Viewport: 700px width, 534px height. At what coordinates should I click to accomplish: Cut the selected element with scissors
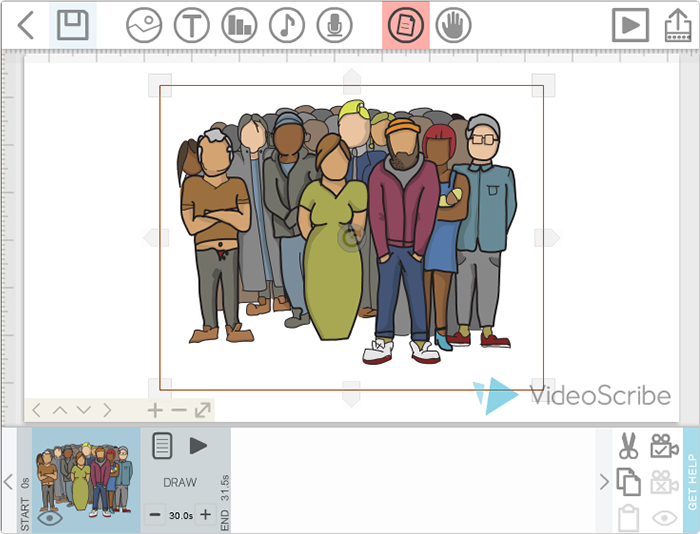[x=629, y=446]
